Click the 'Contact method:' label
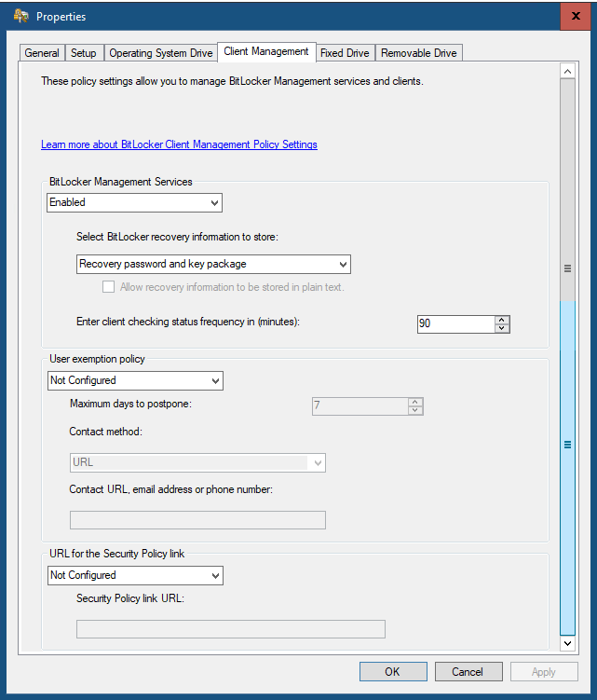This screenshot has width=597, height=700. [106, 432]
